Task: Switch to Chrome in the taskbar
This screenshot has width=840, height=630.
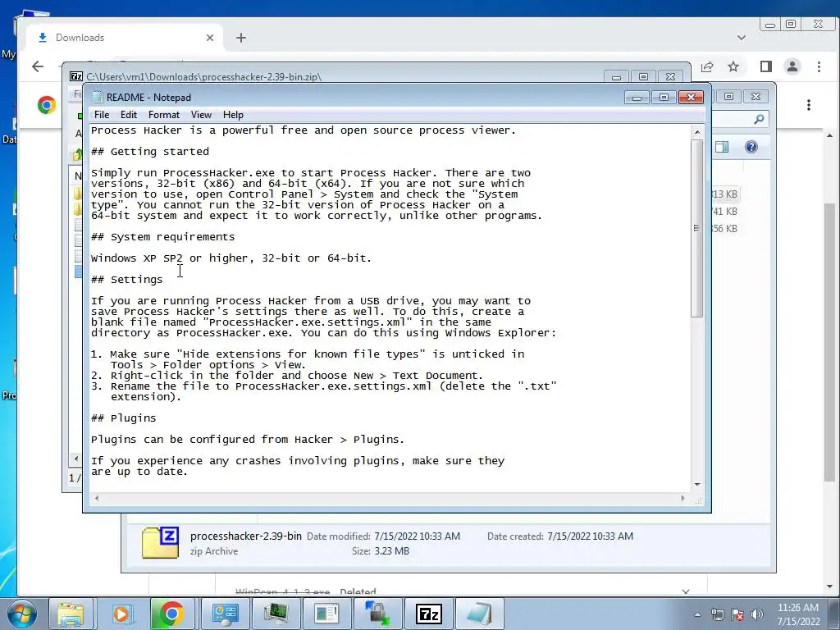Action: 172,614
